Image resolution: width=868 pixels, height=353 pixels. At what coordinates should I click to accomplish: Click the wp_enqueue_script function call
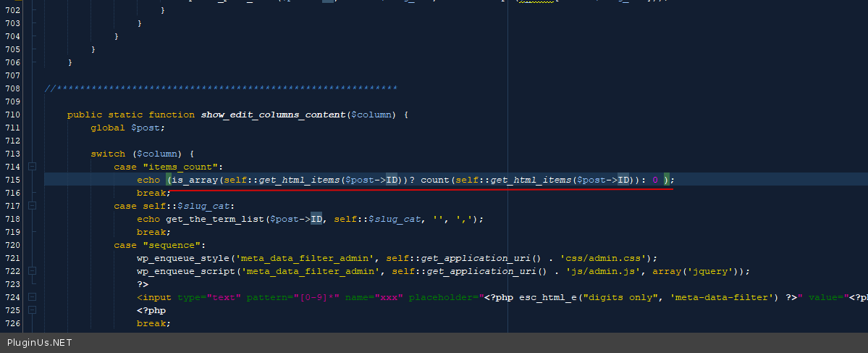(x=186, y=271)
